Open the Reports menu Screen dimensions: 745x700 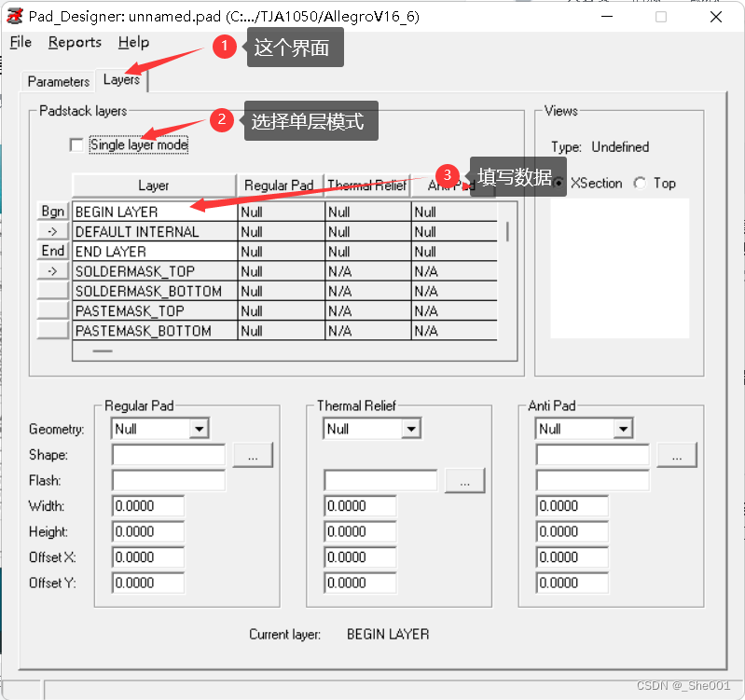click(75, 42)
